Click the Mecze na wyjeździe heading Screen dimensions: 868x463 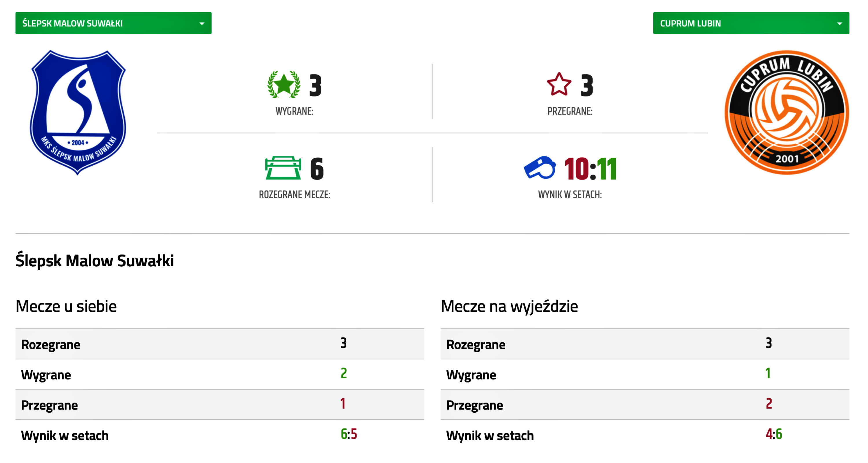509,306
